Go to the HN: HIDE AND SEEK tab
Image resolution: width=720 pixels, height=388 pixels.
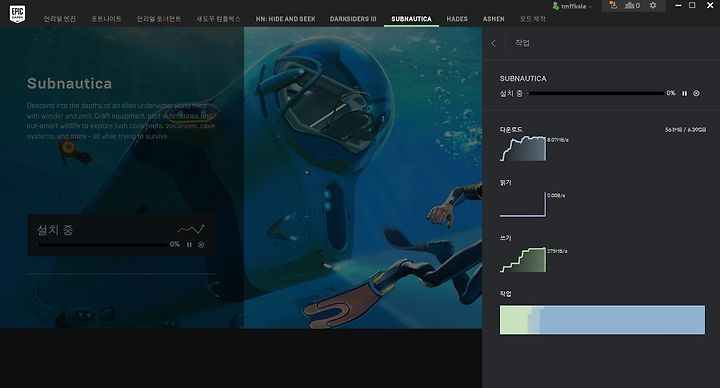coord(286,19)
